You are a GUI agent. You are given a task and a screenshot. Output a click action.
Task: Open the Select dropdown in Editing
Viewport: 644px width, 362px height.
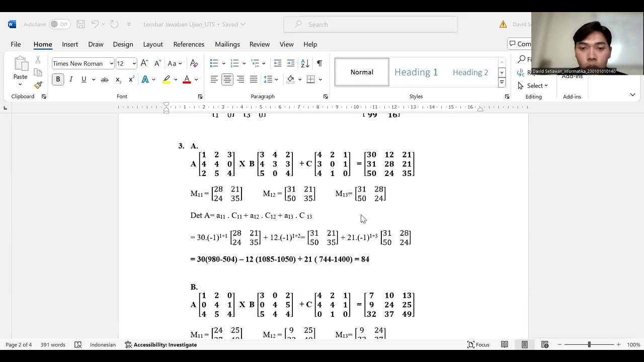tap(533, 85)
